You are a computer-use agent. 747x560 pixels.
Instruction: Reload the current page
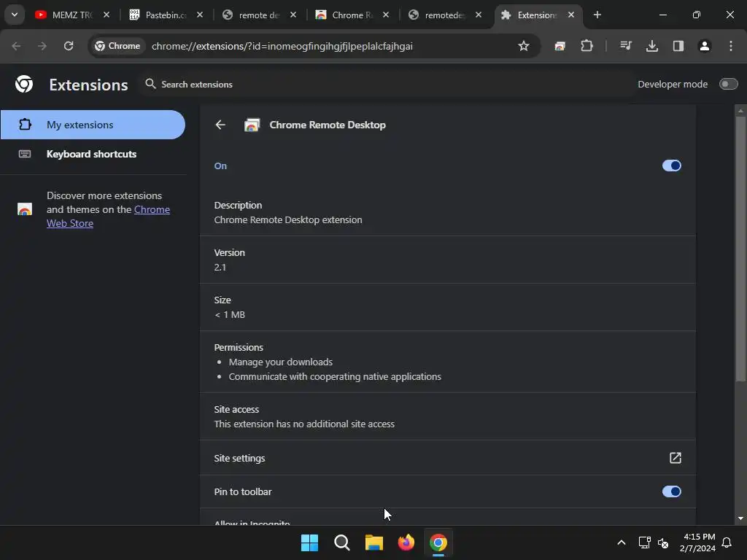coord(69,46)
